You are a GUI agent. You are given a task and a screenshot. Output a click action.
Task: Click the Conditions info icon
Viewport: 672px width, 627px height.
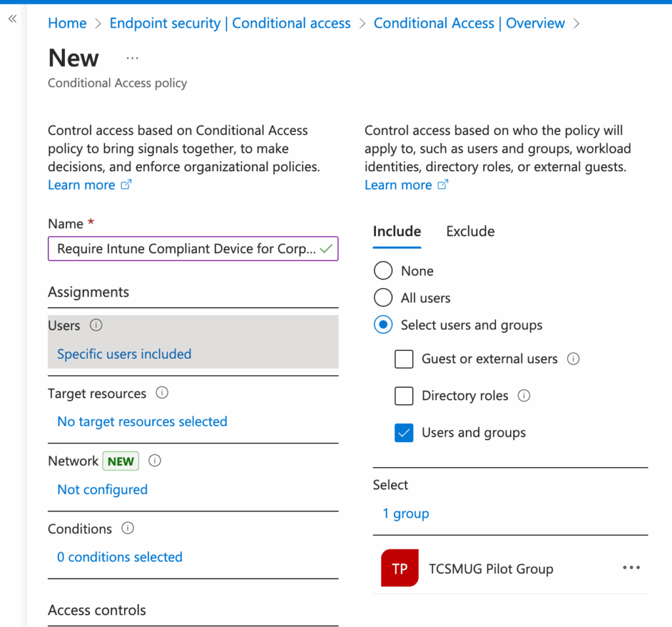point(128,529)
